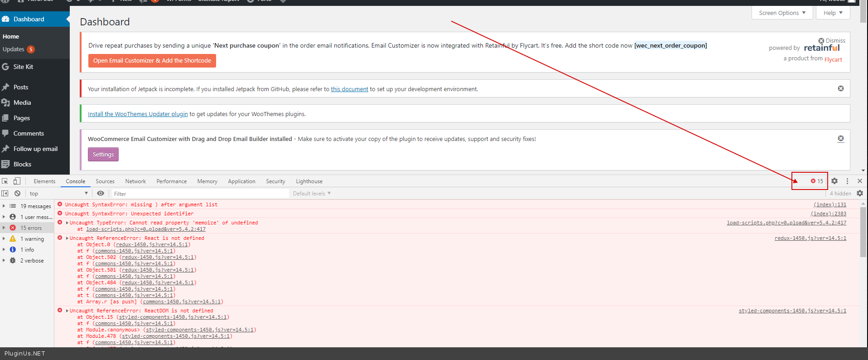Open the Lighthouse tab

click(309, 181)
